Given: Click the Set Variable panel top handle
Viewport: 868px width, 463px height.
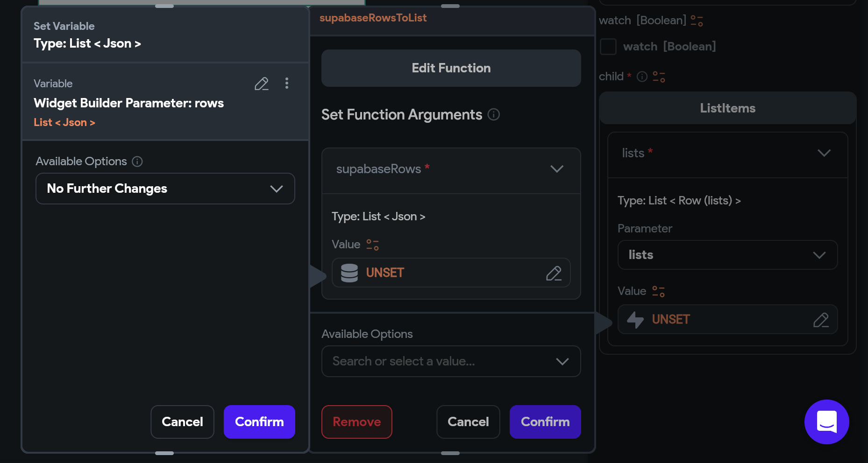Looking at the screenshot, I should (x=164, y=6).
